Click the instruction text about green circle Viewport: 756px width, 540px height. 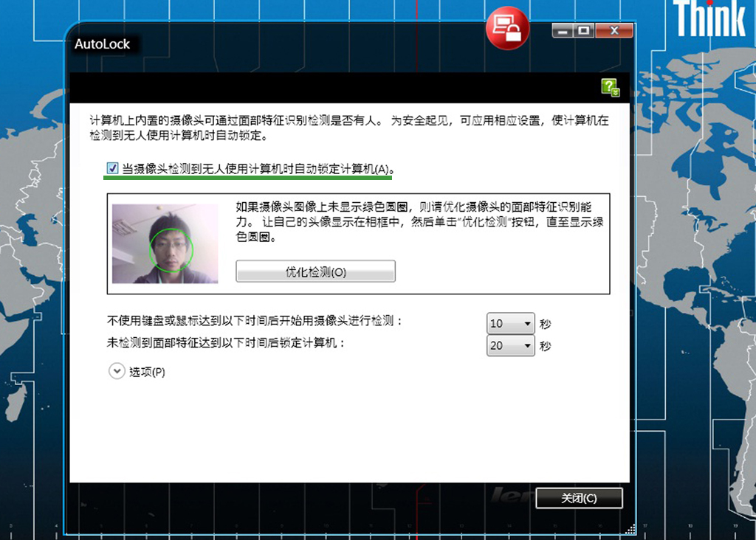pyautogui.click(x=419, y=222)
